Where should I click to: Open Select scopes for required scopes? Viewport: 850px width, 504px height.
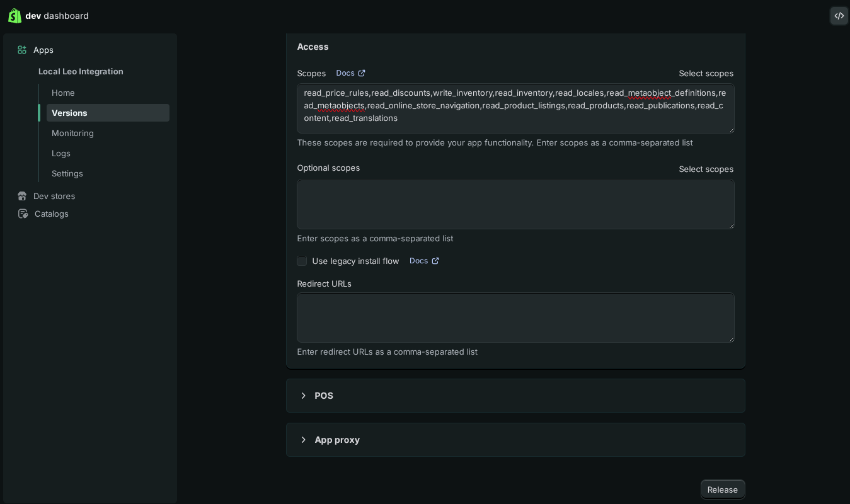pyautogui.click(x=706, y=73)
